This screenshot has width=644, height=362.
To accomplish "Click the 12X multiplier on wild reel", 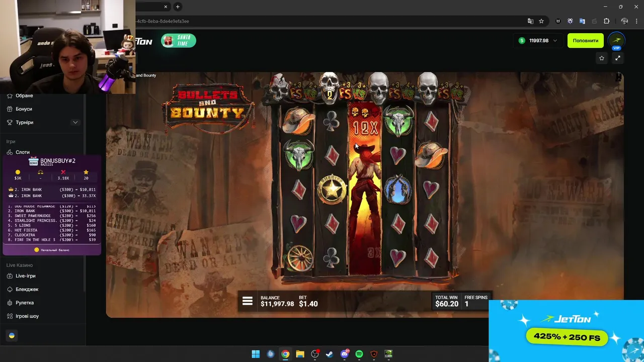I will (x=365, y=128).
